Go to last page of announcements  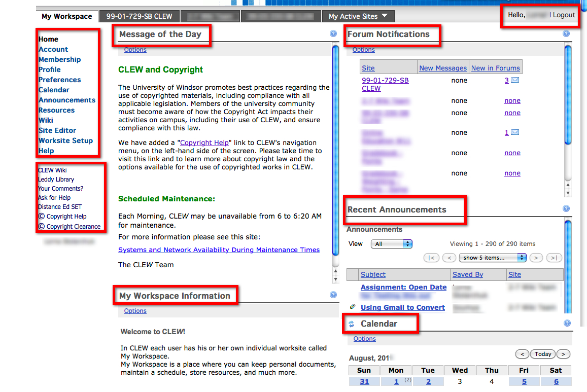click(554, 258)
